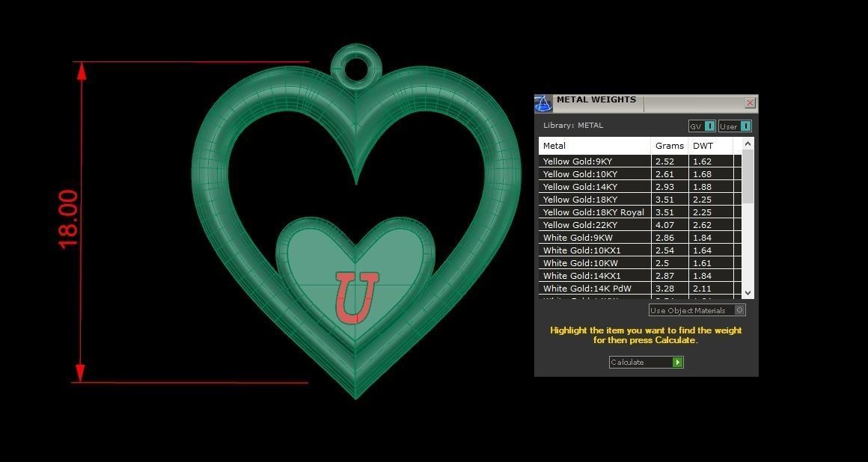Click the Library: METAL label
Screen dimensions: 868x462
[573, 125]
